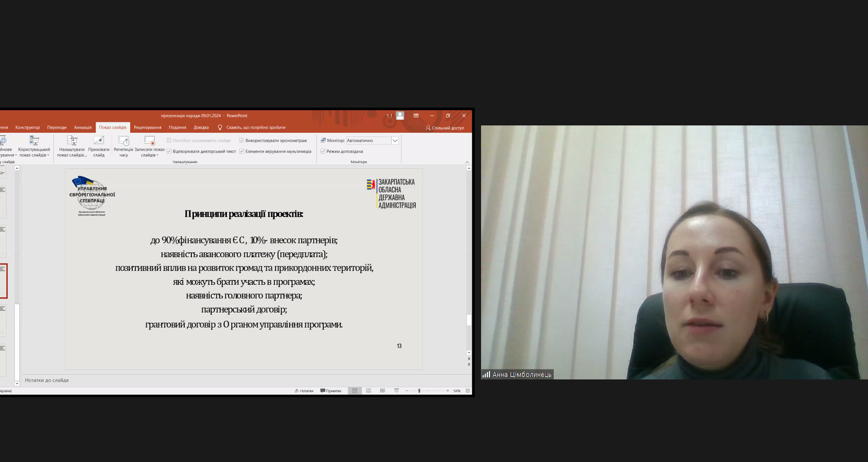Click the zoom slider in status bar
The width and height of the screenshot is (868, 462).
pos(419,391)
